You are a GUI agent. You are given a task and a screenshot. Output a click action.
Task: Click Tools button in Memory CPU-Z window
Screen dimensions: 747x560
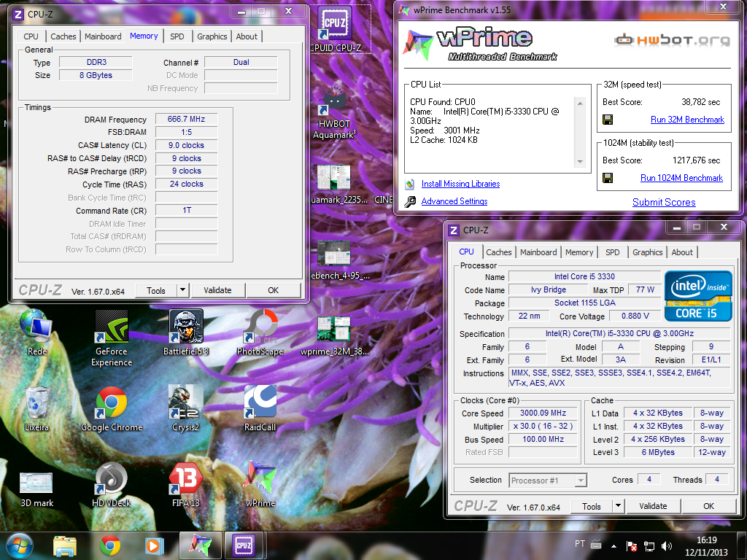[x=156, y=290]
